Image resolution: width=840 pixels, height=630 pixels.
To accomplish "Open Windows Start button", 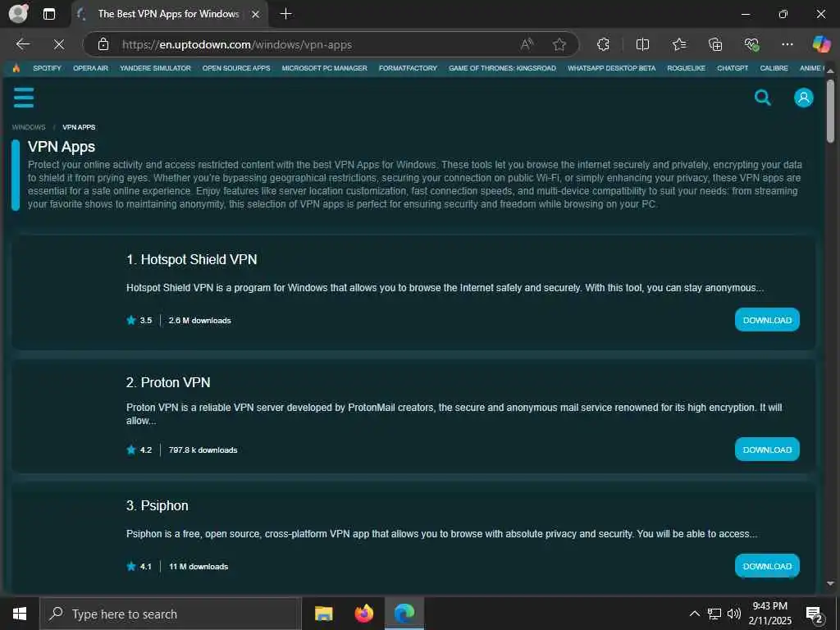I will click(20, 614).
